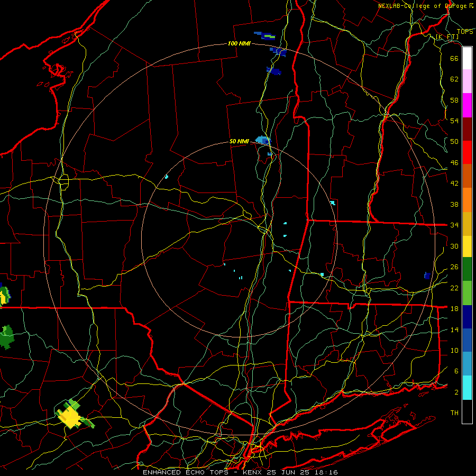The width and height of the screenshot is (476, 476).
Task: Click the legend value 54
Action: tap(454, 121)
